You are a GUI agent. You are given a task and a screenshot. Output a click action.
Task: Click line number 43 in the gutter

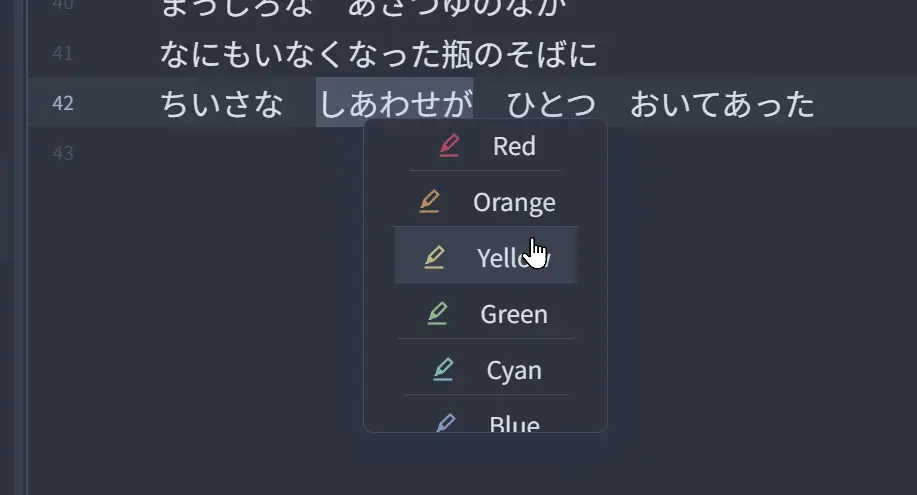pyautogui.click(x=63, y=153)
